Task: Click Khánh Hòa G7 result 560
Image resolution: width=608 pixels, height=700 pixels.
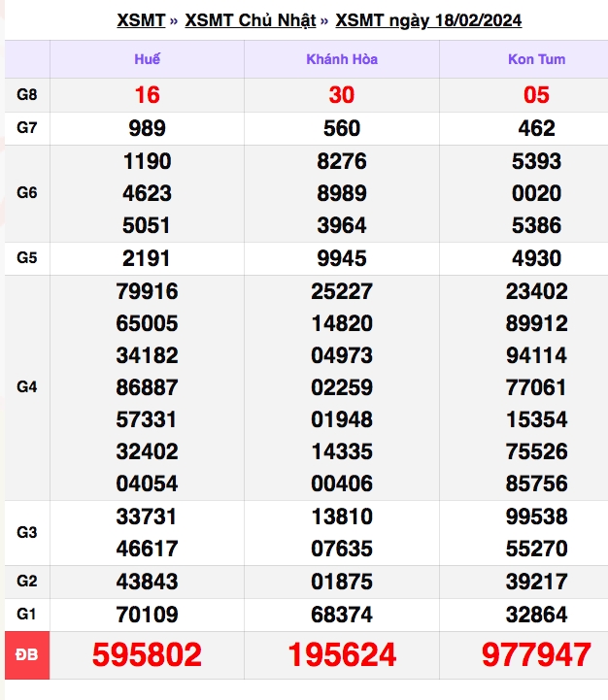Action: click(342, 128)
